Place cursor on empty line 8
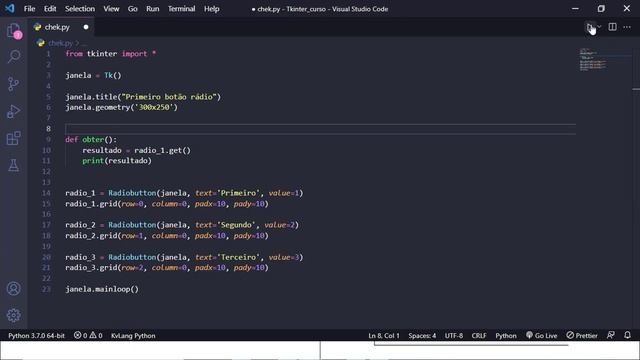The width and height of the screenshot is (640, 360). point(320,129)
